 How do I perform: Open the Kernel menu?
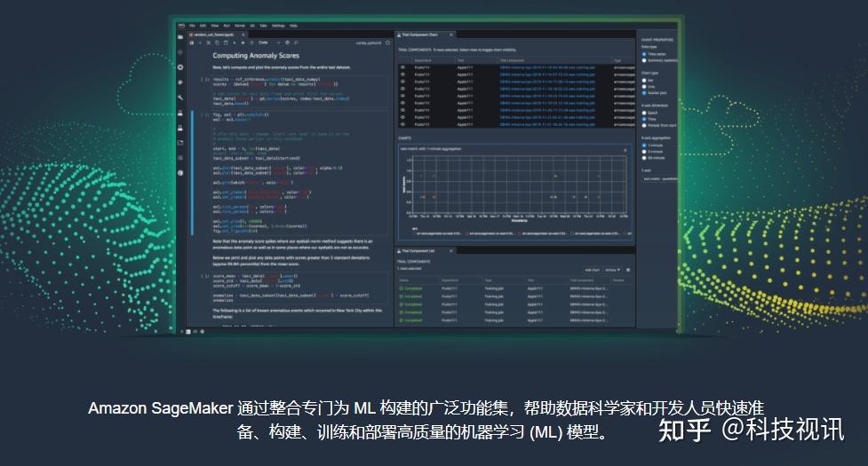[x=240, y=26]
